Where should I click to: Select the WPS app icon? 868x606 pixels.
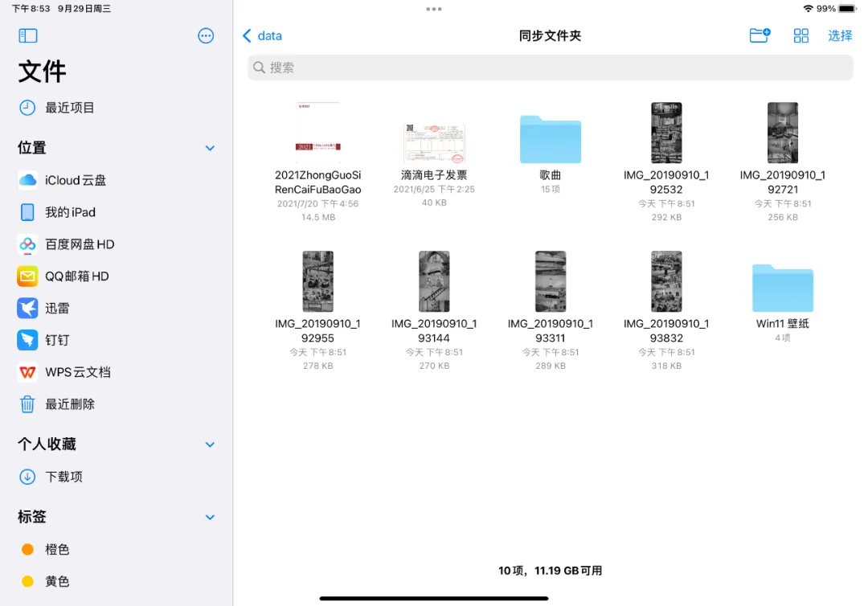coord(27,372)
